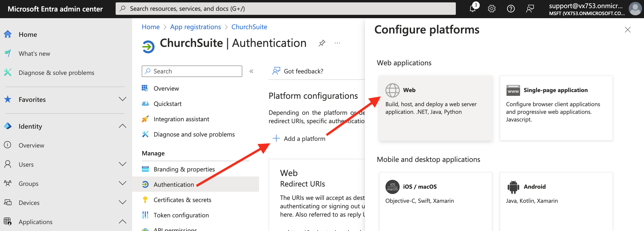This screenshot has width=644, height=231.
Task: Open the help question mark icon
Action: coord(510,9)
